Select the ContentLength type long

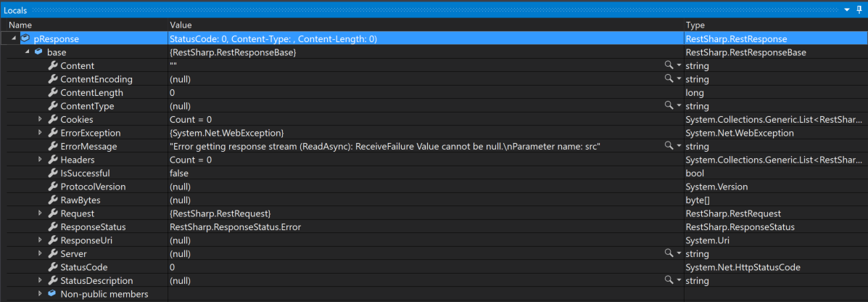click(x=695, y=92)
